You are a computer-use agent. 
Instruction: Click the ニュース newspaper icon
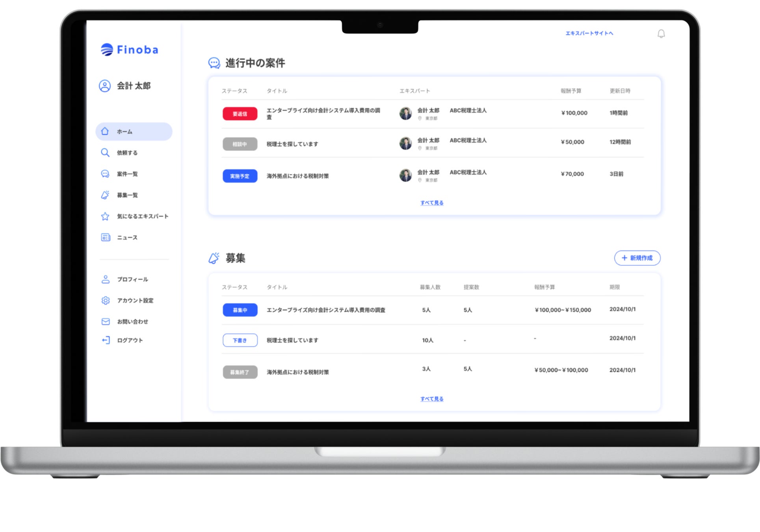[105, 237]
